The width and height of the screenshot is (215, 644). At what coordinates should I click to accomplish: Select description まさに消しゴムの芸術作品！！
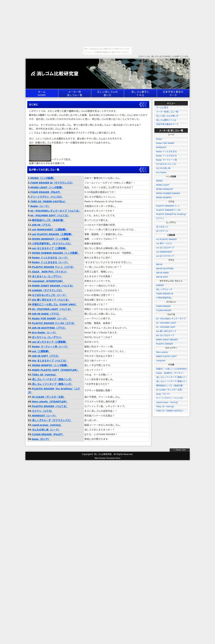(x=100, y=411)
